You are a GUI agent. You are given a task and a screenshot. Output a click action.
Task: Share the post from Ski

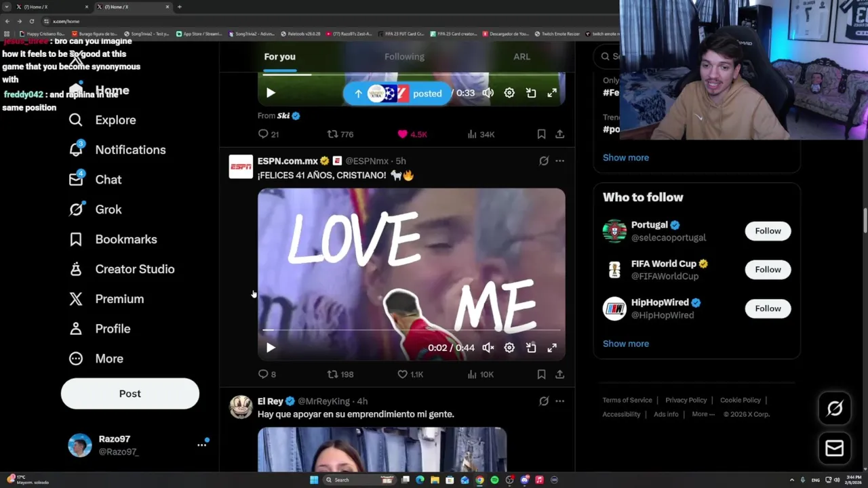pyautogui.click(x=559, y=134)
